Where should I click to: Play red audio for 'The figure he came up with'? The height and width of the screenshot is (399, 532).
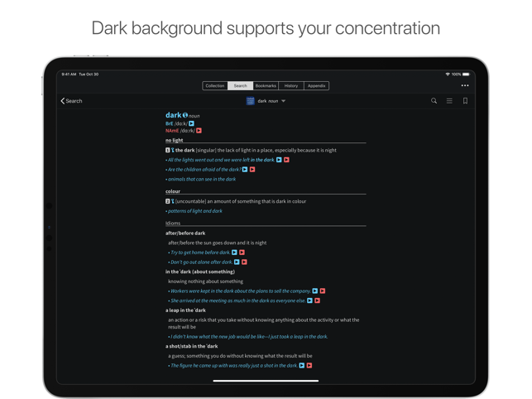tap(309, 366)
